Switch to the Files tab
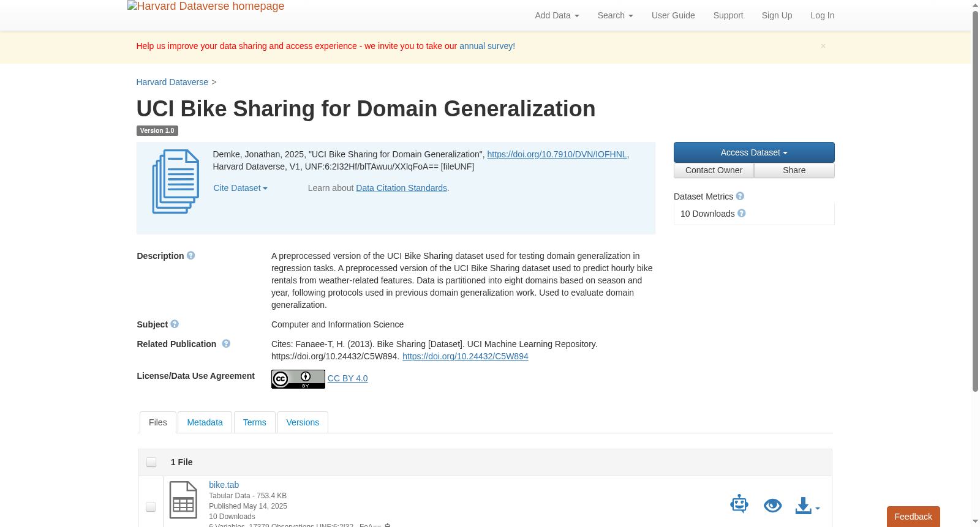Image resolution: width=980 pixels, height=527 pixels. (x=158, y=422)
